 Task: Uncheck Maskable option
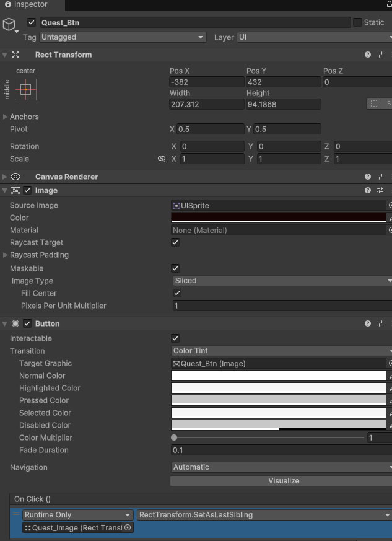click(175, 268)
